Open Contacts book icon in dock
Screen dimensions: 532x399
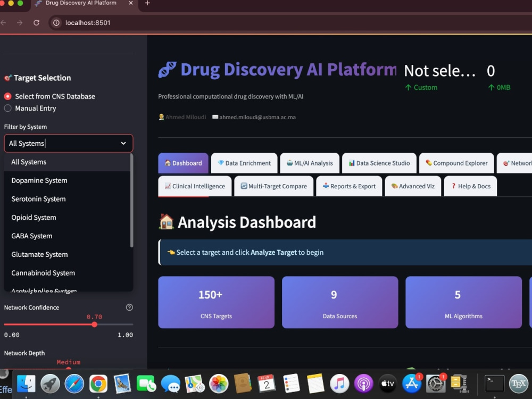tap(243, 384)
